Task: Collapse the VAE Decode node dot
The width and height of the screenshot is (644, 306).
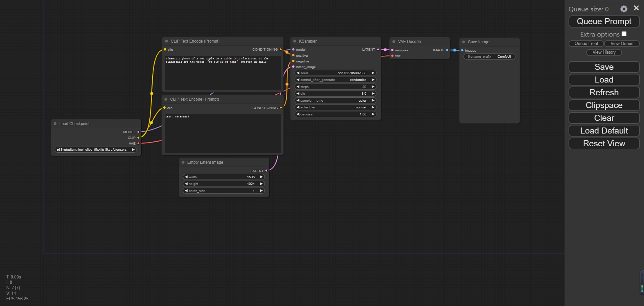Action: tap(394, 42)
